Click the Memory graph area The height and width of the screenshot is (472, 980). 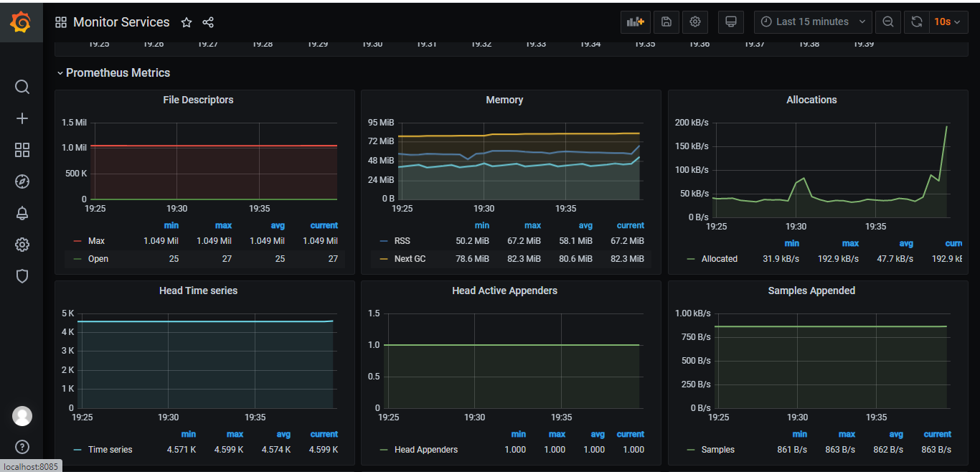[x=521, y=161]
